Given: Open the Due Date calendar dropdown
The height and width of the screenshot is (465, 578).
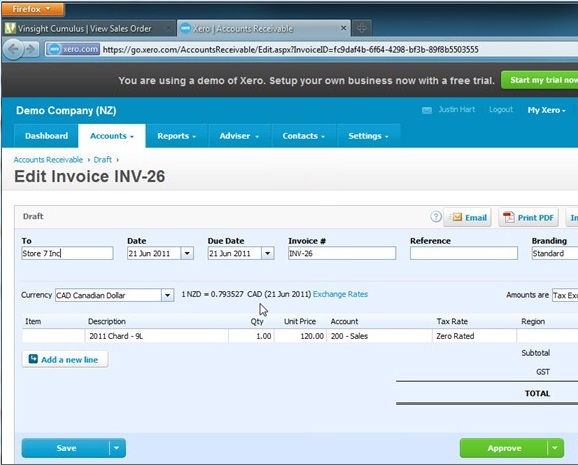Looking at the screenshot, I should pos(268,253).
